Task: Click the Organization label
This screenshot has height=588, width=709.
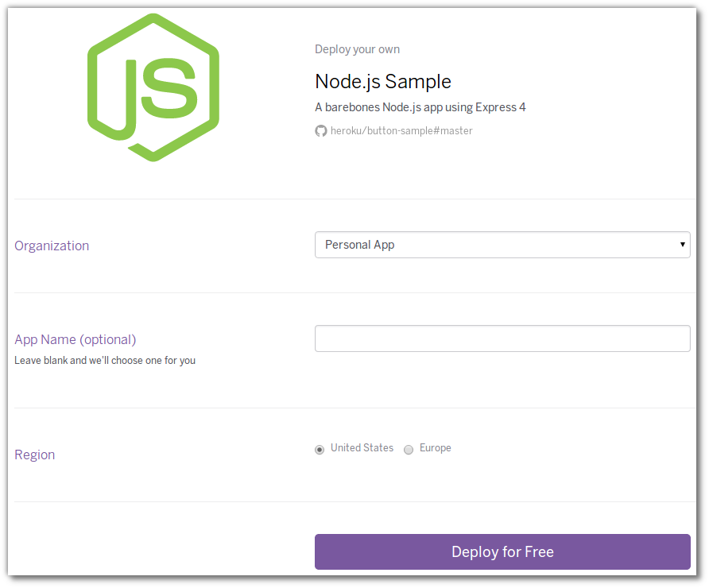Action: tap(52, 246)
